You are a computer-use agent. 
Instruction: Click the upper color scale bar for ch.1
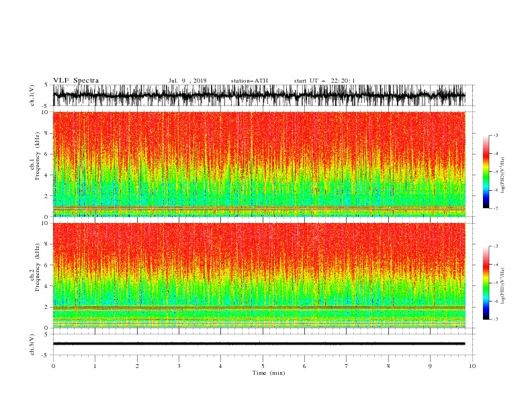pos(486,172)
